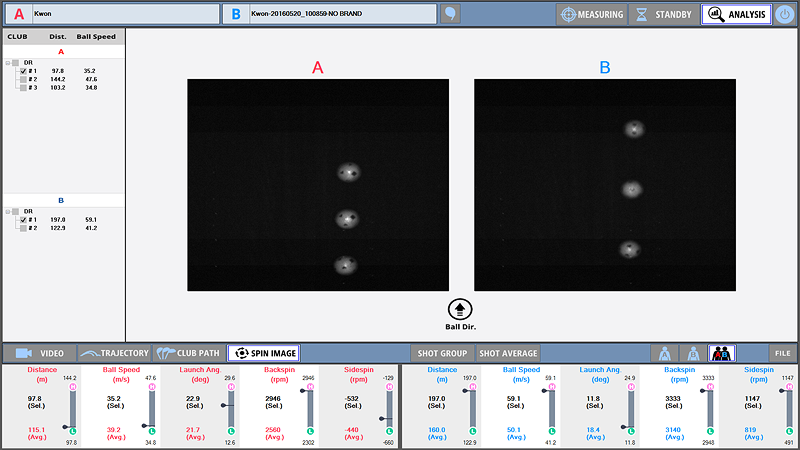The width and height of the screenshot is (800, 450).
Task: Select the player A only view icon
Action: (x=664, y=353)
